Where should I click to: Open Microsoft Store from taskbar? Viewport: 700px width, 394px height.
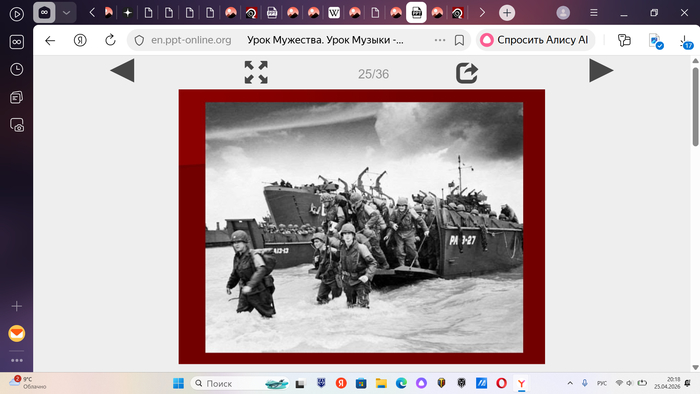click(x=361, y=383)
